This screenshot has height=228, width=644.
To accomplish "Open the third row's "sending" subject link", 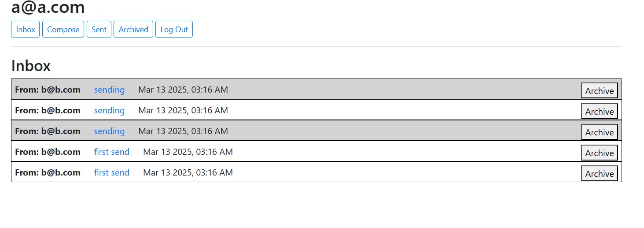I will point(109,131).
